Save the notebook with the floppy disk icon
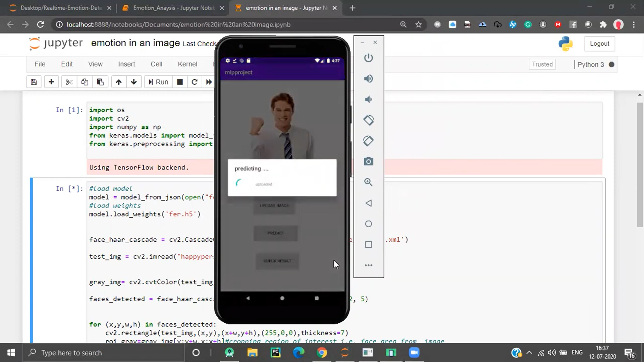The image size is (644, 362). coord(34,82)
